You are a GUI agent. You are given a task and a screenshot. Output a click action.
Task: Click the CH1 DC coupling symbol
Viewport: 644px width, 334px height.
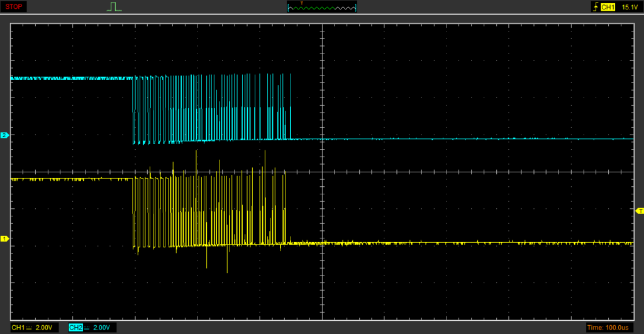(x=30, y=328)
